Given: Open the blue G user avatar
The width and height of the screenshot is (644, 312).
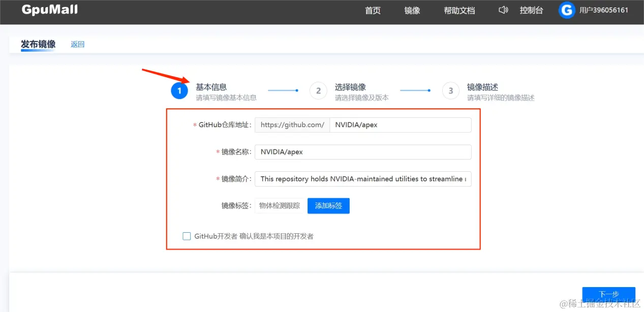Looking at the screenshot, I should [x=567, y=10].
